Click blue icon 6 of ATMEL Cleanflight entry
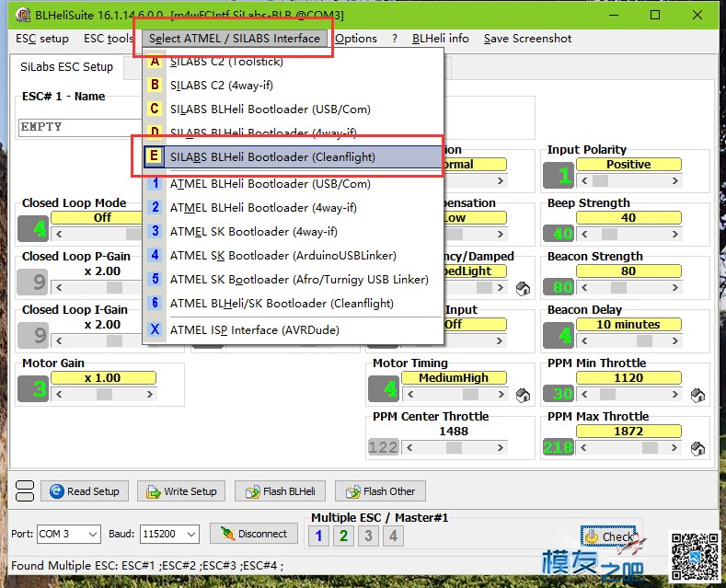This screenshot has height=588, width=726. (156, 303)
